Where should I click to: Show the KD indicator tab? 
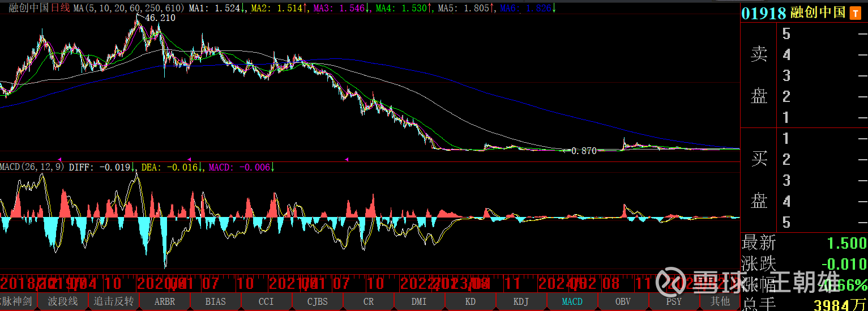tap(471, 301)
